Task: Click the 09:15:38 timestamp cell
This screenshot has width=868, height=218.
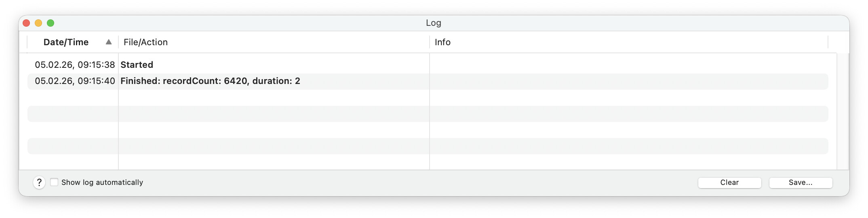Action: pyautogui.click(x=75, y=65)
